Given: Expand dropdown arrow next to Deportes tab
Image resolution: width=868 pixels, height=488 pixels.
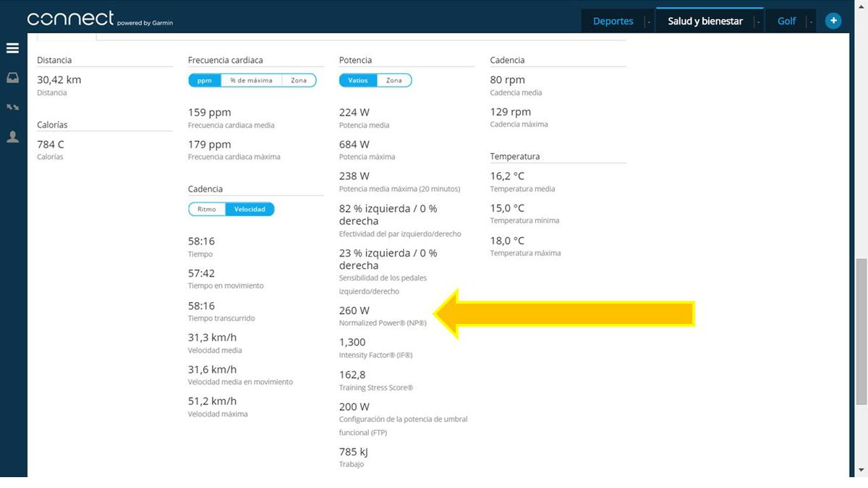Looking at the screenshot, I should [x=648, y=22].
